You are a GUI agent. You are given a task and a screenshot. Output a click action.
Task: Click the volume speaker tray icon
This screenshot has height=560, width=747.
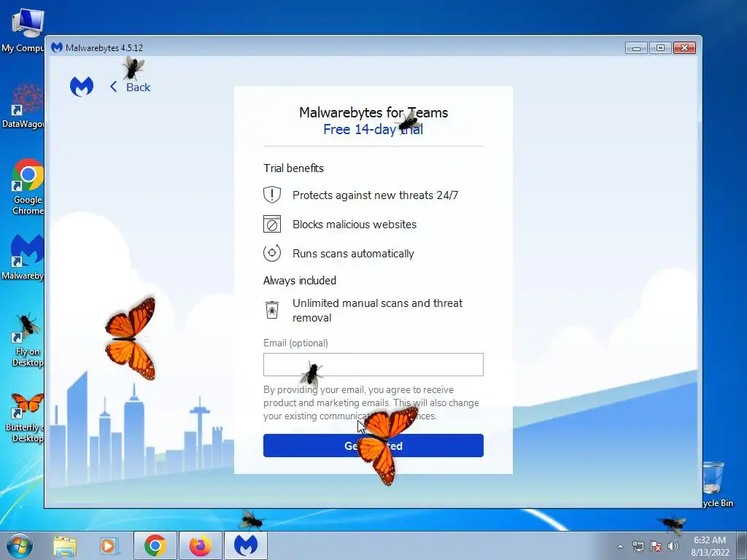[x=673, y=546]
